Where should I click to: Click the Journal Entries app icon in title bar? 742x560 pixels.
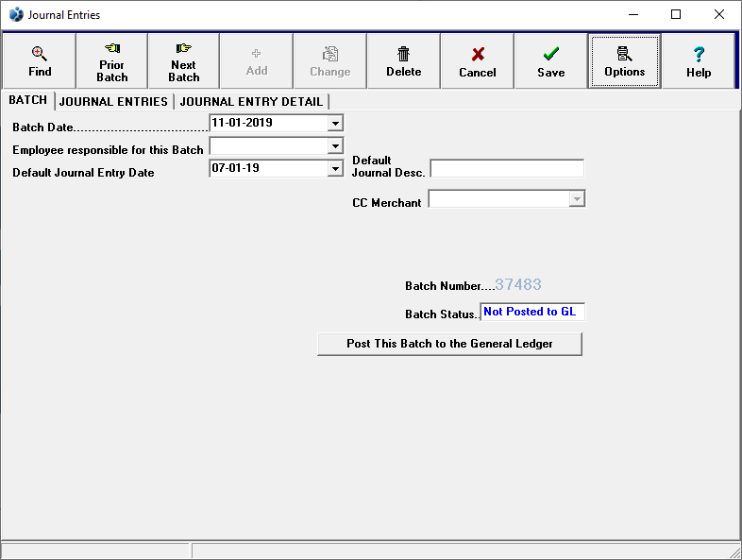16,15
